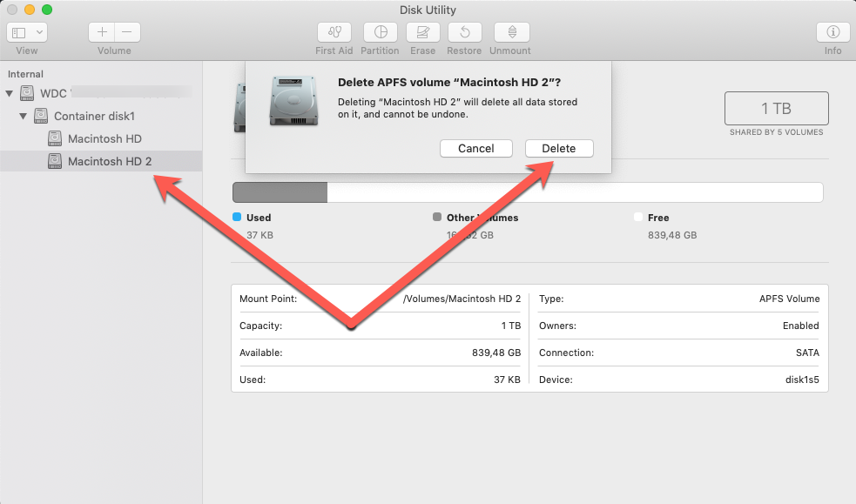Collapse Container disk1 in the sidebar
The height and width of the screenshot is (504, 856).
click(24, 116)
